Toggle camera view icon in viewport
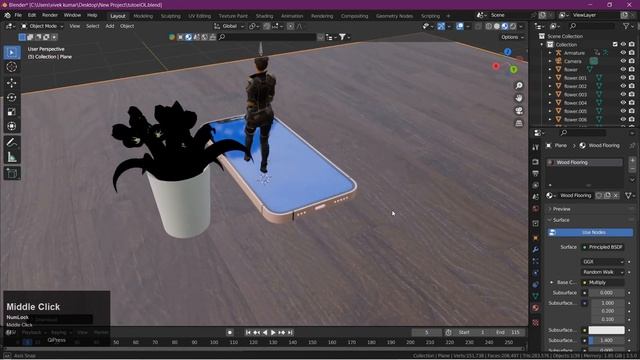 [519, 111]
